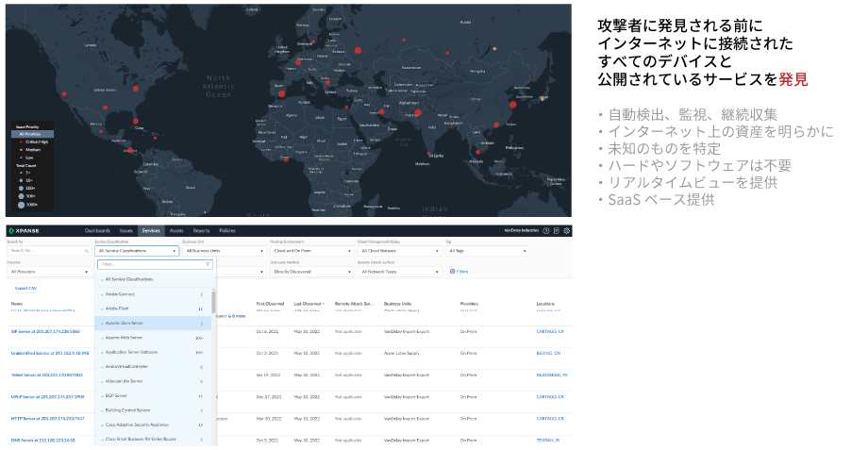Toggle All Service Classifications option

(153, 279)
